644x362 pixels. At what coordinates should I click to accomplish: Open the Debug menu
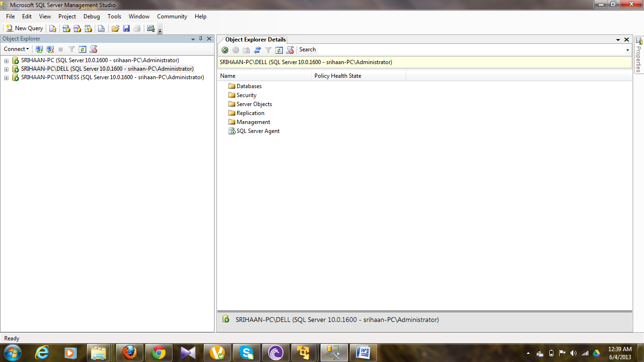(x=91, y=16)
